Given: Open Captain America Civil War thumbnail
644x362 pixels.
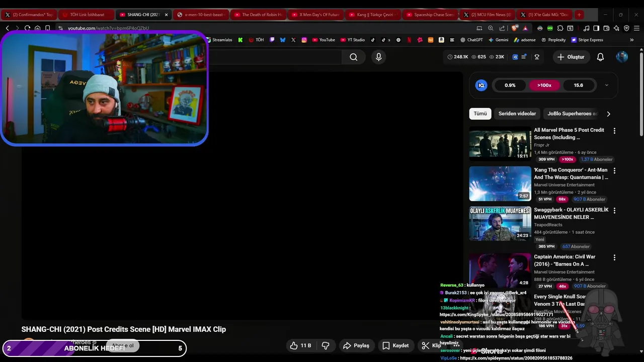Looking at the screenshot, I should pyautogui.click(x=500, y=270).
